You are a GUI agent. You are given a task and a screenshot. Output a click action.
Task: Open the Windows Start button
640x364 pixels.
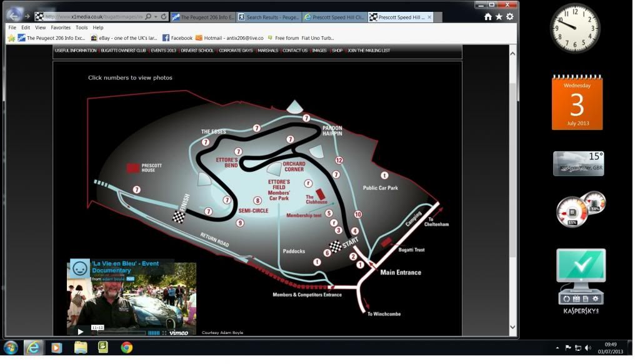coord(11,348)
